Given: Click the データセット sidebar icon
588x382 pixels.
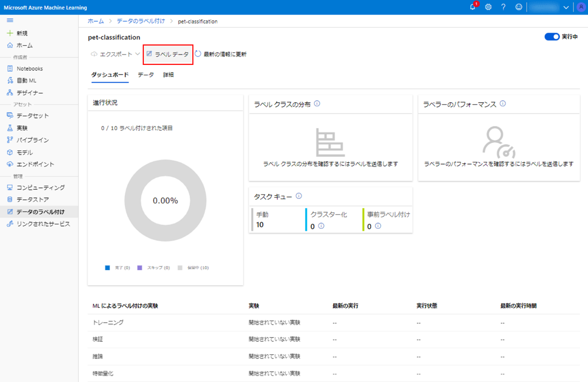Looking at the screenshot, I should click(x=10, y=116).
